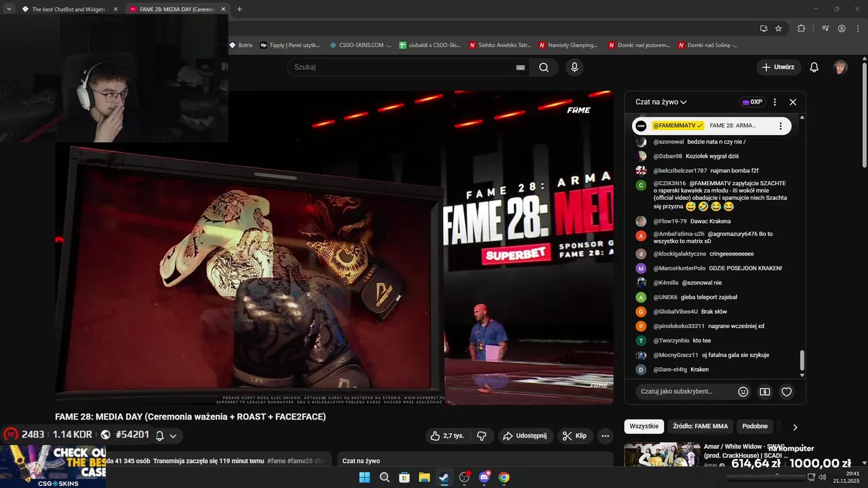Open the Super Chat dollar icon
The height and width of the screenshot is (488, 868).
pos(765,392)
